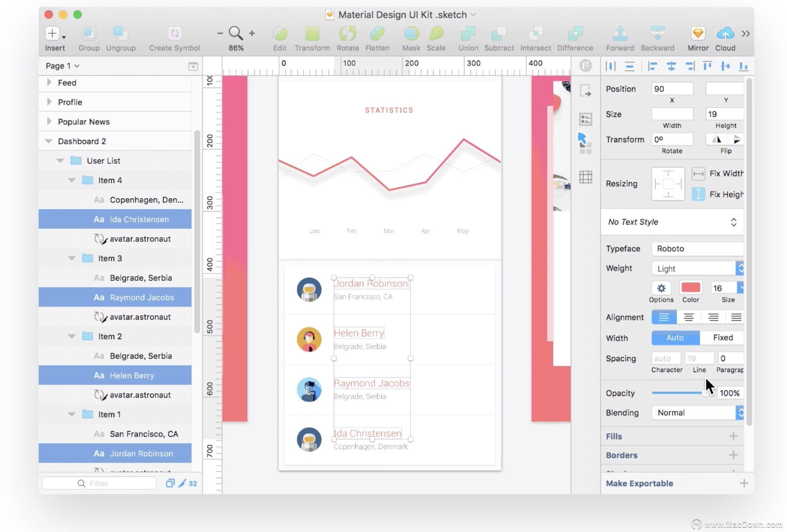
Task: Open the Page 1 dropdown
Action: click(x=62, y=66)
